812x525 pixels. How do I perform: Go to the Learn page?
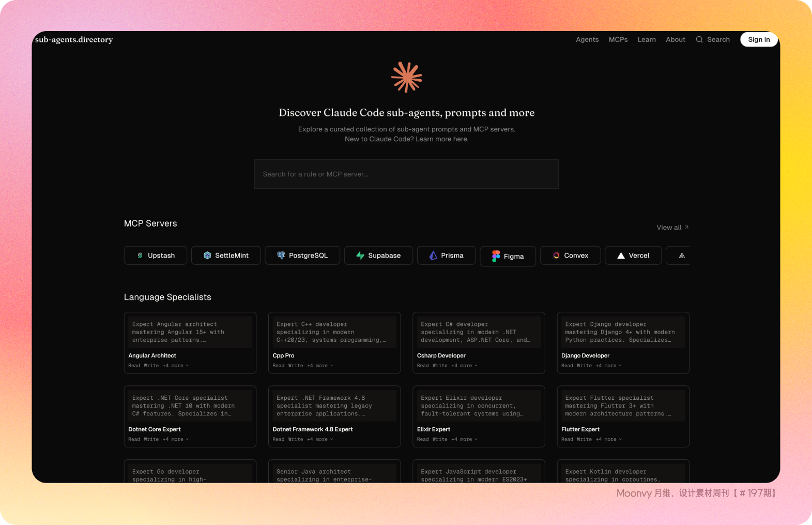(x=647, y=40)
